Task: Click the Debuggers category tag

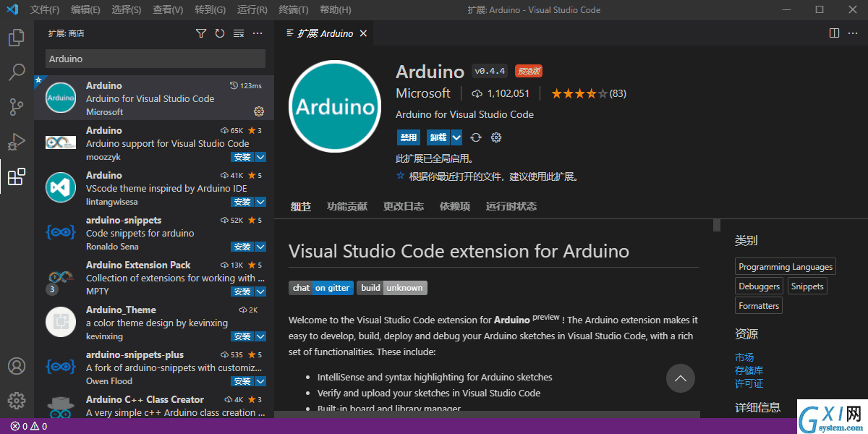Action: click(759, 286)
